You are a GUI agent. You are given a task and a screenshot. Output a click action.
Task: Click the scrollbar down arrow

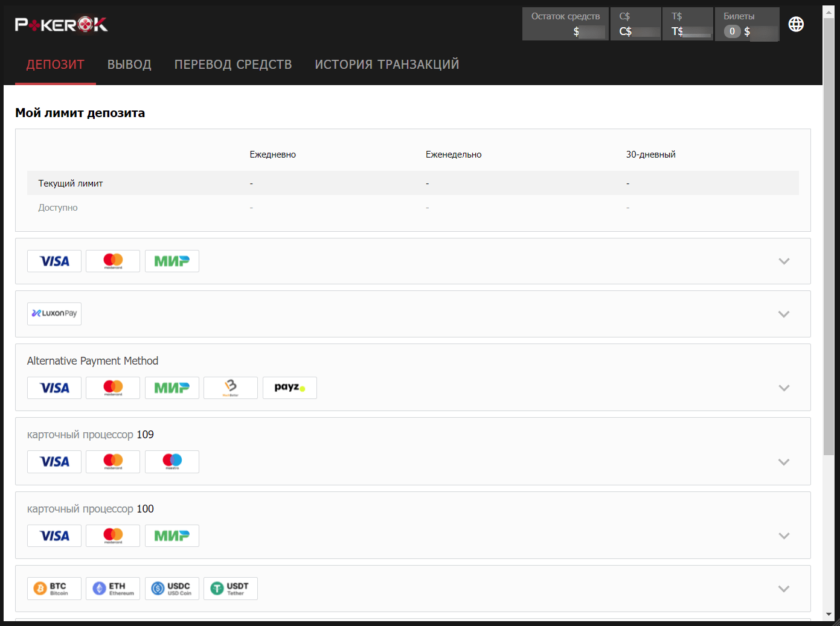click(829, 615)
